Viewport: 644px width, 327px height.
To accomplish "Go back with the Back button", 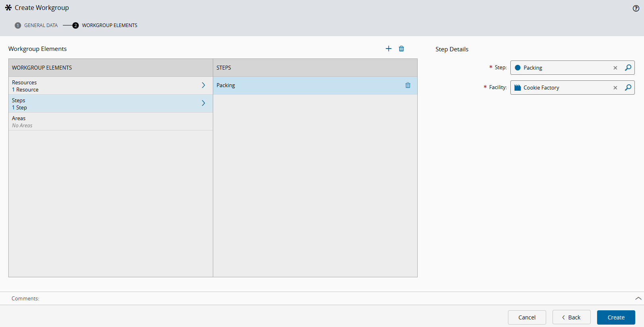I will tap(571, 317).
